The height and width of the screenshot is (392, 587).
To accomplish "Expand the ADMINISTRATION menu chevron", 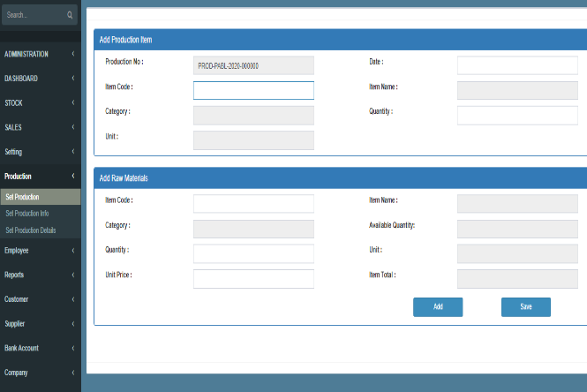I will (72, 54).
